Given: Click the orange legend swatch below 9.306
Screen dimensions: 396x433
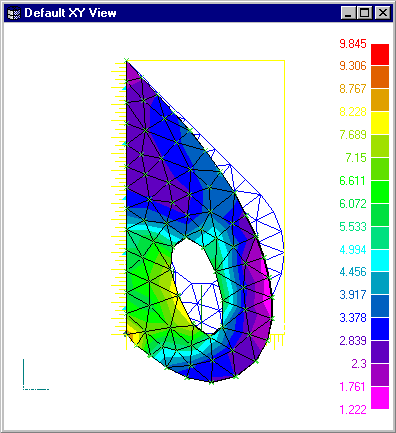Looking at the screenshot, I should tap(380, 77).
